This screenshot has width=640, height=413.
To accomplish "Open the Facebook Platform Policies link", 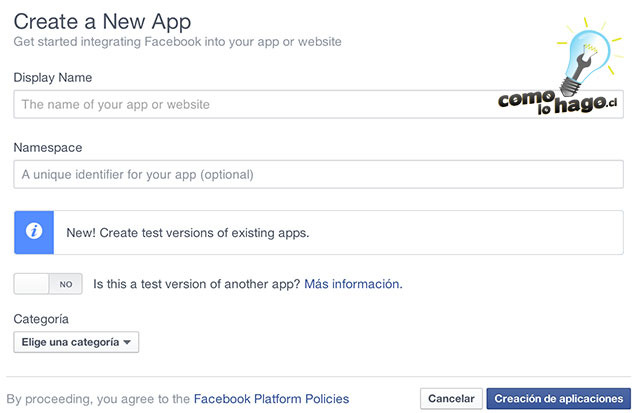I will coord(271,399).
